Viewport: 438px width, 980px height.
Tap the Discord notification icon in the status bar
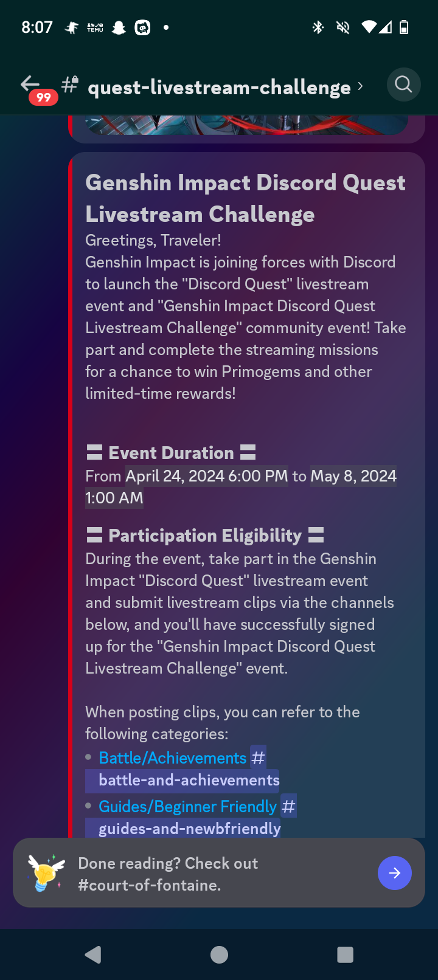point(142,27)
